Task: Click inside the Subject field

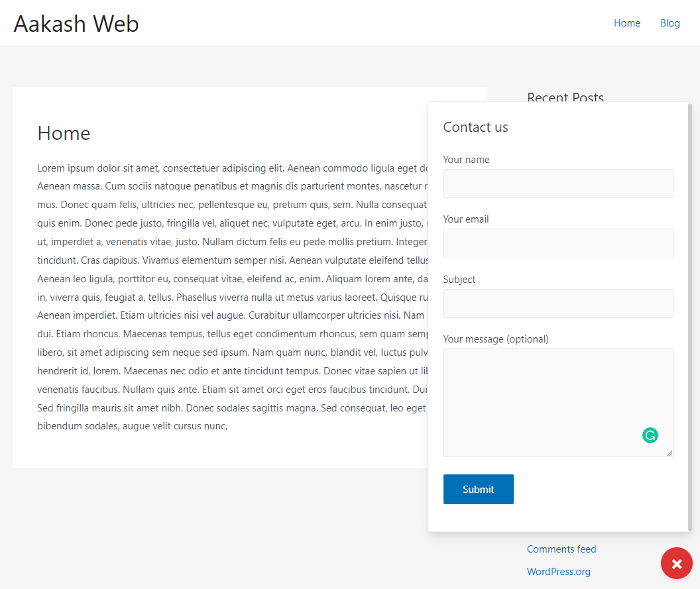Action: click(x=557, y=303)
